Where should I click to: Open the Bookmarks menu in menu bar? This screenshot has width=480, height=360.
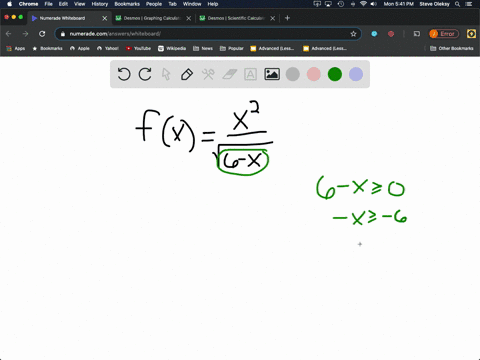tap(127, 4)
